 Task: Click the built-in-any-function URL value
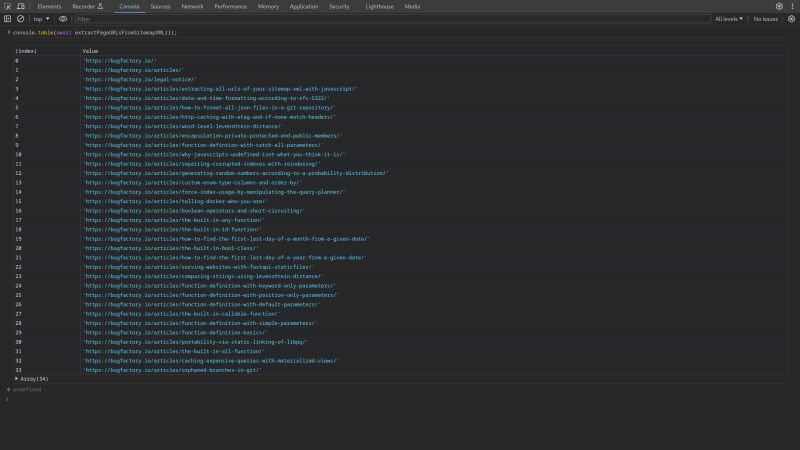[173, 220]
